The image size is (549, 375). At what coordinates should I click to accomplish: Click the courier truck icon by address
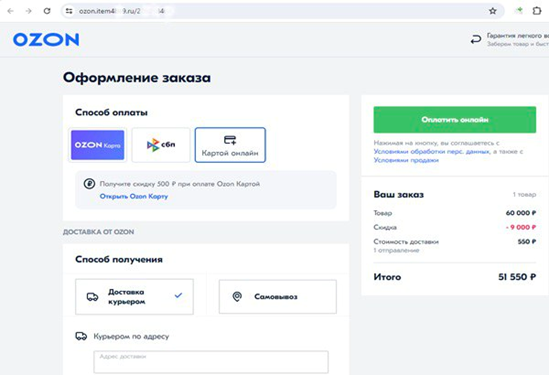coord(81,336)
